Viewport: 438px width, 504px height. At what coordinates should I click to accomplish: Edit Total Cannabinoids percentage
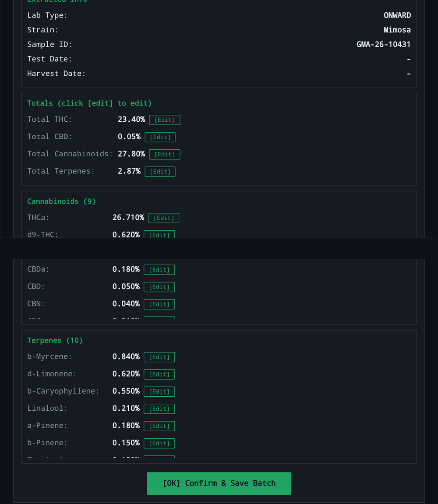[x=164, y=154]
